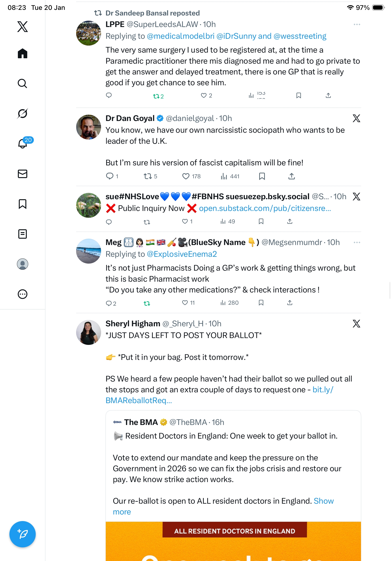This screenshot has height=561, width=392.
Task: Open the open.substack.com citizensre link
Action: [265, 208]
